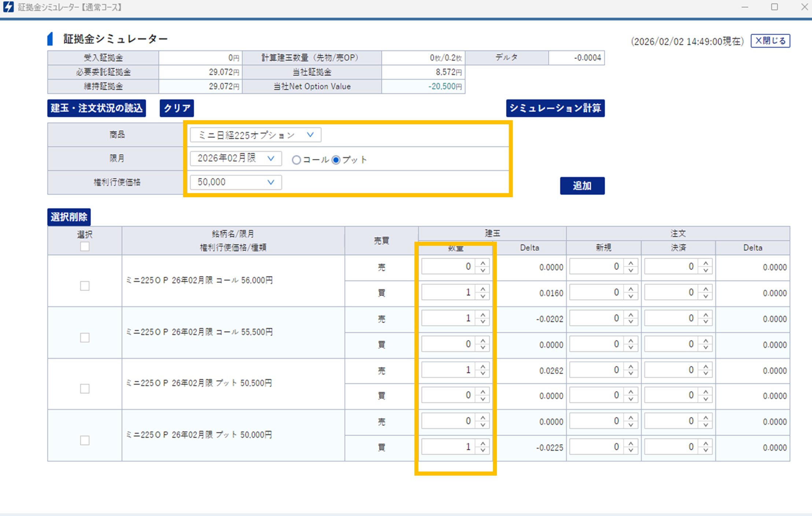Decrease buy quantity for Call 56,000 row

(x=483, y=296)
